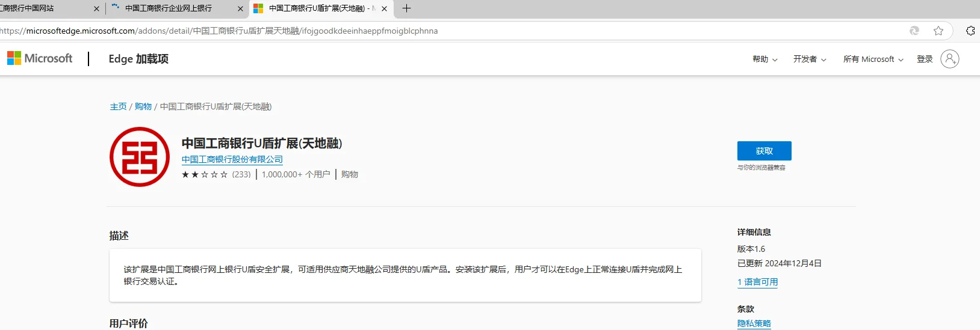This screenshot has width=980, height=330.
Task: Click the Extensions puzzle icon in toolbar
Action: coord(970,31)
